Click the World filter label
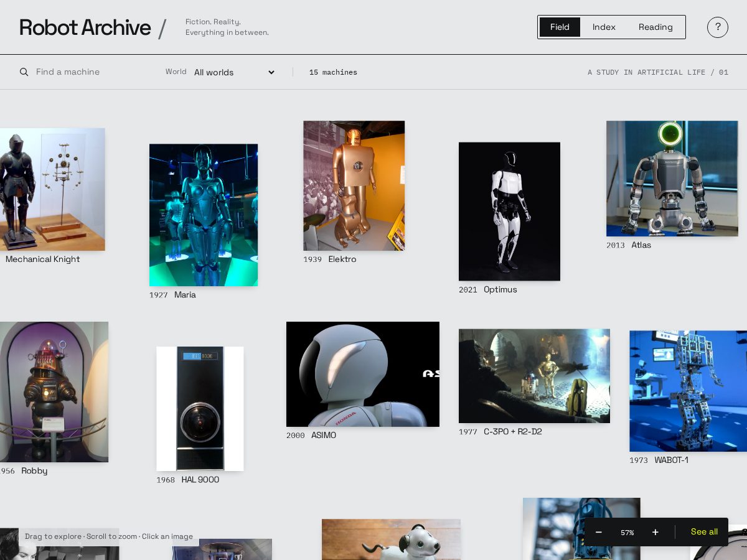 coord(176,72)
